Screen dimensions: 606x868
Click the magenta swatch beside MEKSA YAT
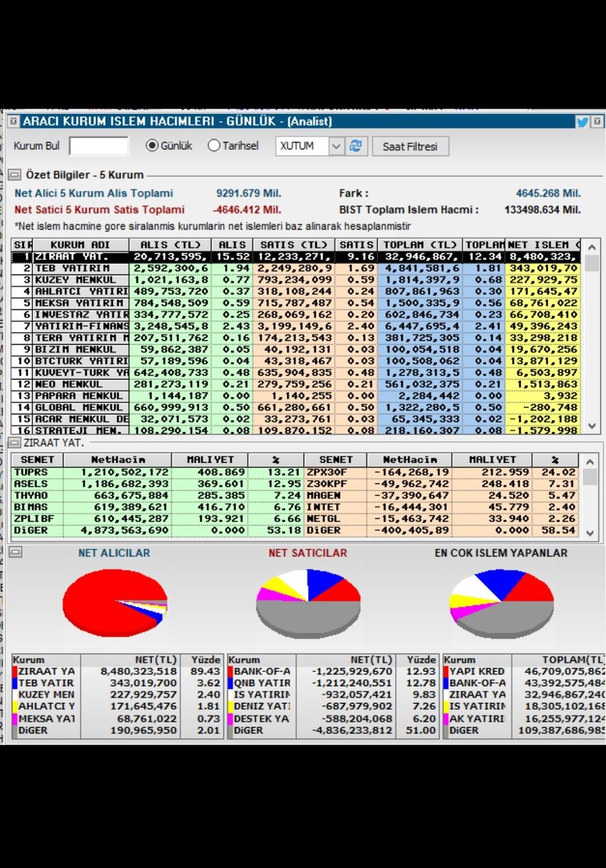15,718
